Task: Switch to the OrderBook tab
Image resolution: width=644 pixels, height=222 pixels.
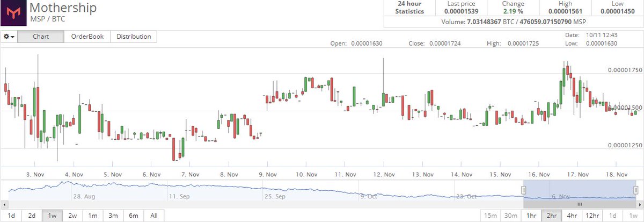Action: [x=87, y=37]
